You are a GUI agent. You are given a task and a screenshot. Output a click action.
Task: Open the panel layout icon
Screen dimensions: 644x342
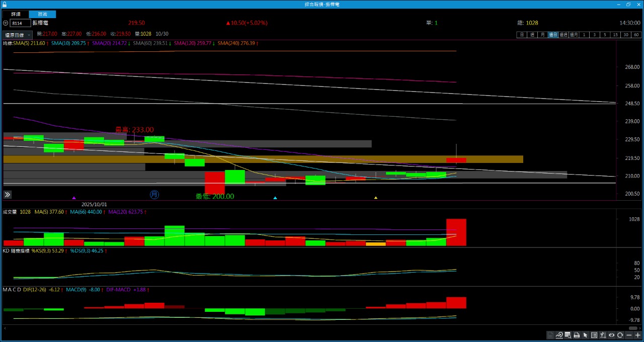pyautogui.click(x=594, y=335)
